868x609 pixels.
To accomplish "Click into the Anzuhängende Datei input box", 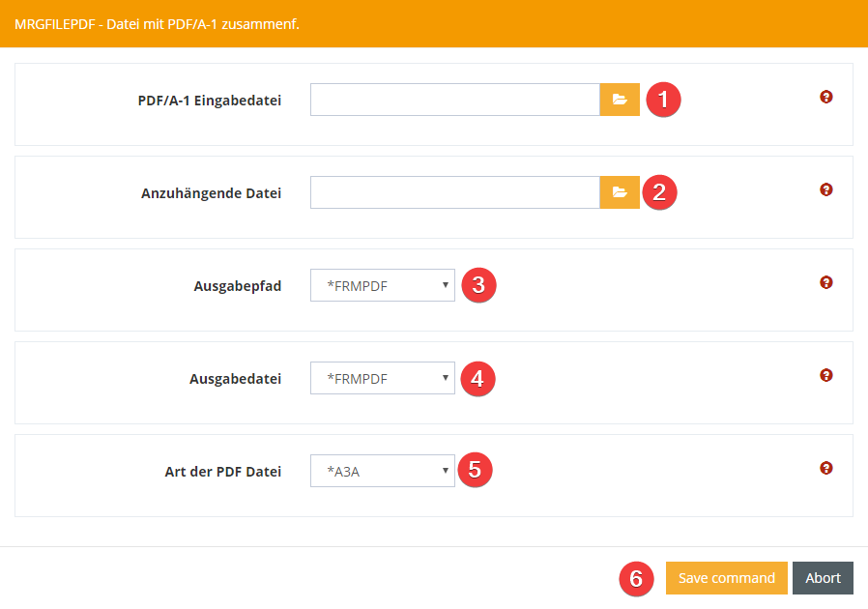I will (x=454, y=192).
